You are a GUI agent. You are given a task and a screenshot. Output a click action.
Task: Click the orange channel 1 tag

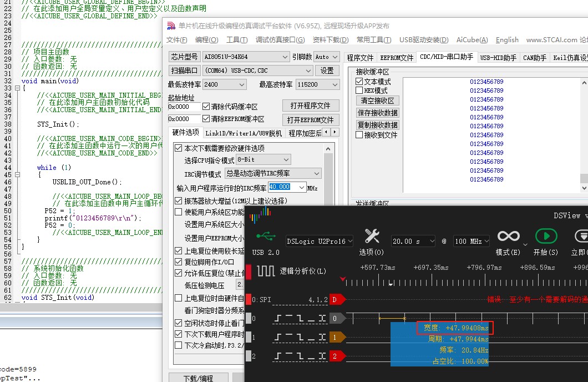coord(337,338)
